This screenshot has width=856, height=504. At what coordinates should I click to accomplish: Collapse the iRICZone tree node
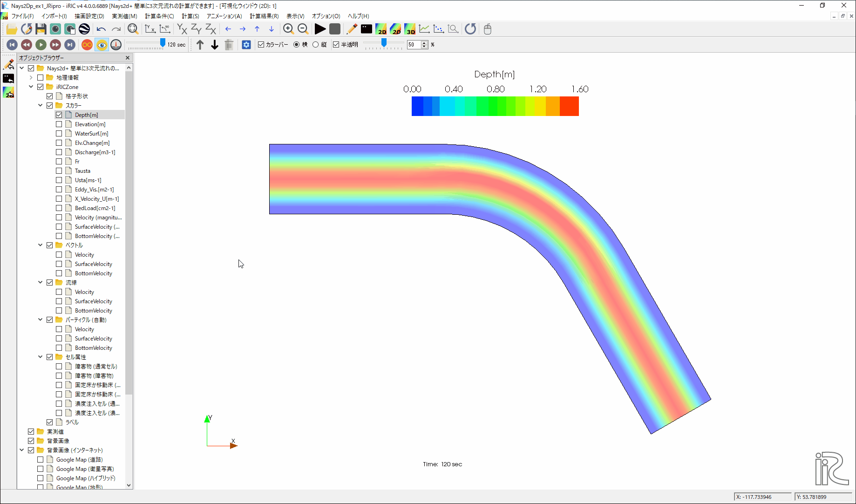(31, 87)
